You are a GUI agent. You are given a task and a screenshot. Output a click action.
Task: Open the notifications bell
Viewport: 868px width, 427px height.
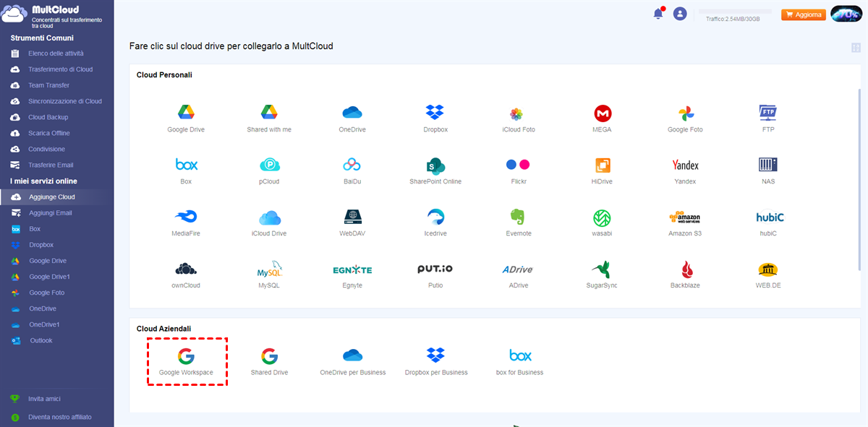[x=658, y=13]
